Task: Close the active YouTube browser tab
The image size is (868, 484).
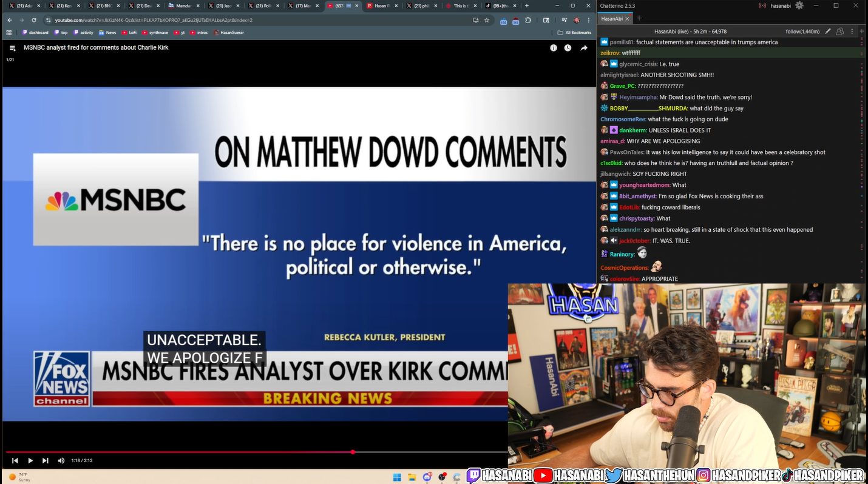Action: coord(357,6)
